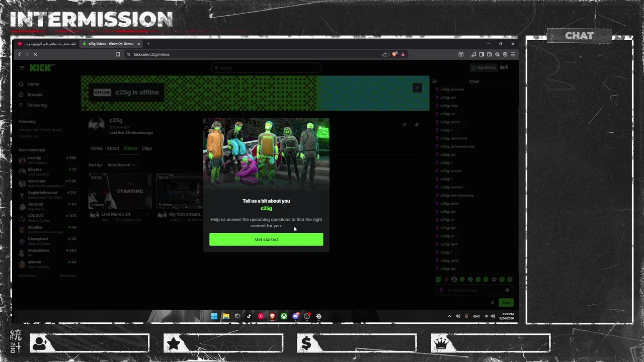Viewport: 644px width, 362px height.
Task: Open TikTok from taskbar
Action: 249,316
